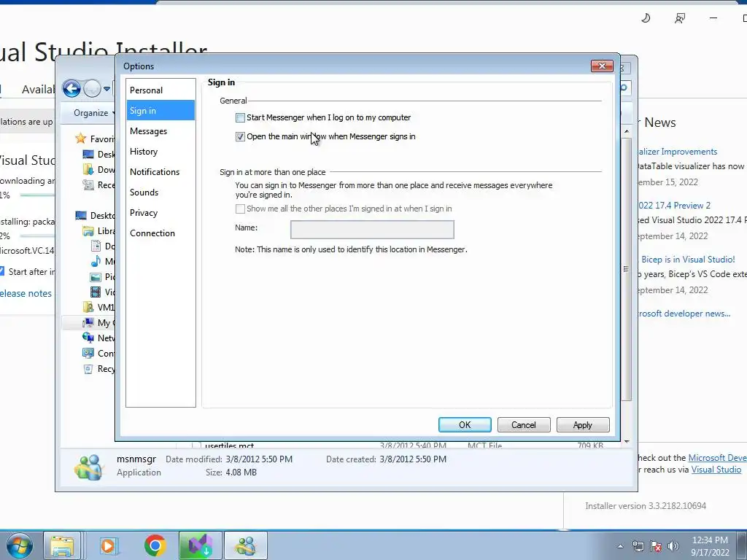The image size is (747, 560).
Task: Close the Options dialog with red X
Action: pyautogui.click(x=602, y=66)
